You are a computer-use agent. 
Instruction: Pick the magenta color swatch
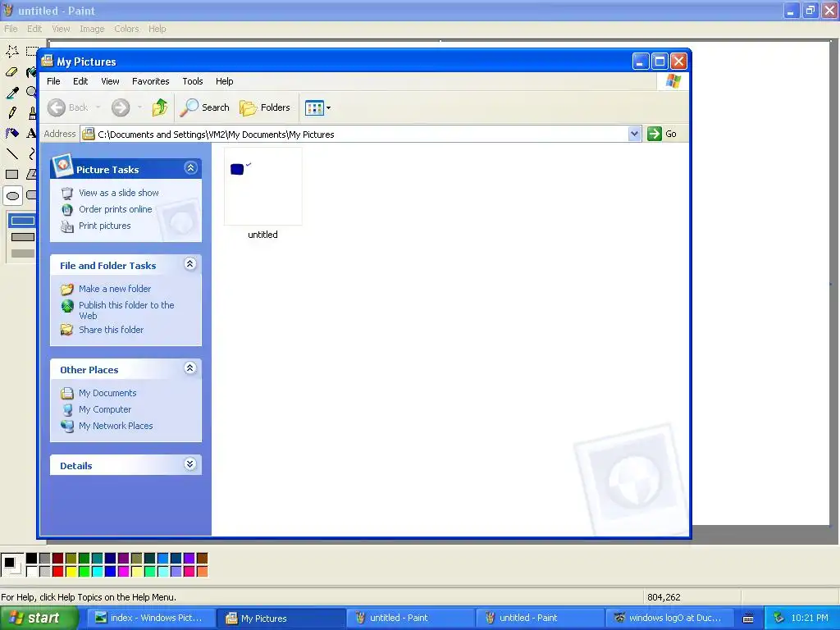pyautogui.click(x=123, y=572)
